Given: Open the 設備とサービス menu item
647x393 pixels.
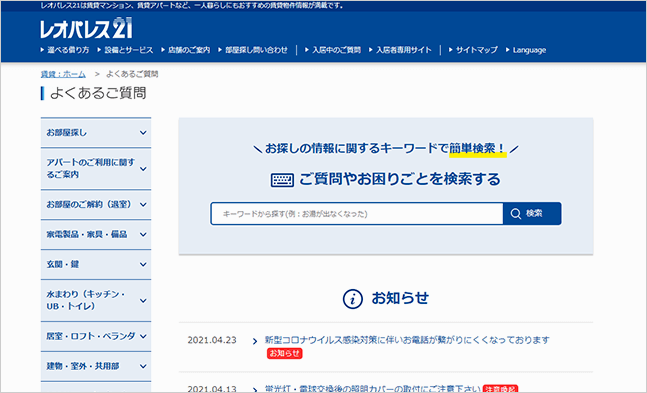Looking at the screenshot, I should pos(125,50).
